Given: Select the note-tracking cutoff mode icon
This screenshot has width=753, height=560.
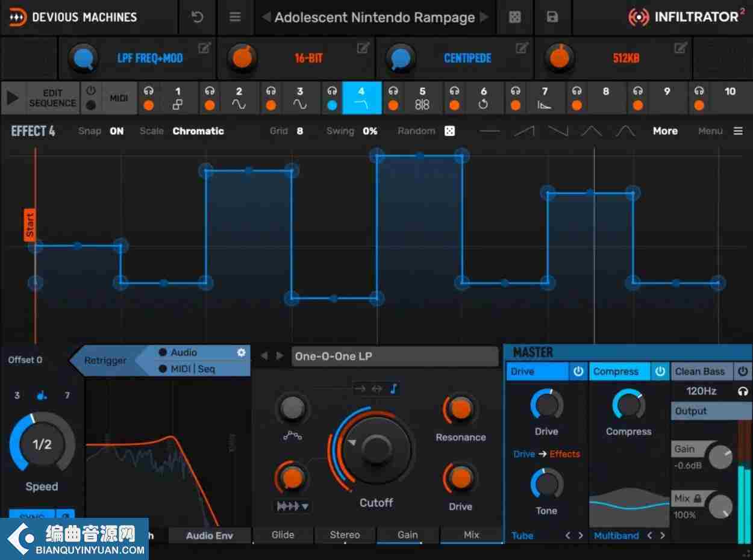Looking at the screenshot, I should click(x=394, y=389).
